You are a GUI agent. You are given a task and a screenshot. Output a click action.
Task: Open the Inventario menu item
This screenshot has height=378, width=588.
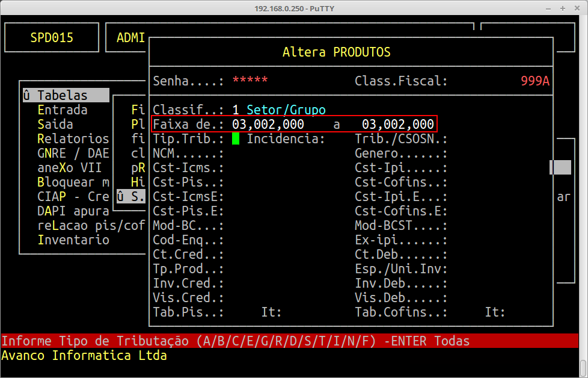73,240
